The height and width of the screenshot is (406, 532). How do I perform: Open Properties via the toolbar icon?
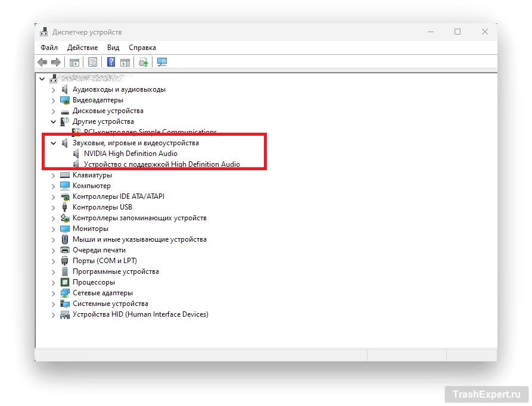[92, 63]
